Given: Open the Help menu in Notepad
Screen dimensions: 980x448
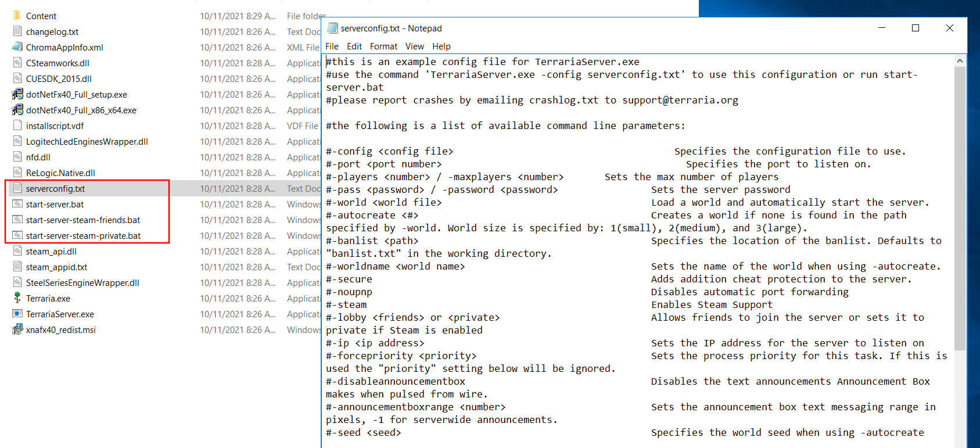Looking at the screenshot, I should coord(441,46).
